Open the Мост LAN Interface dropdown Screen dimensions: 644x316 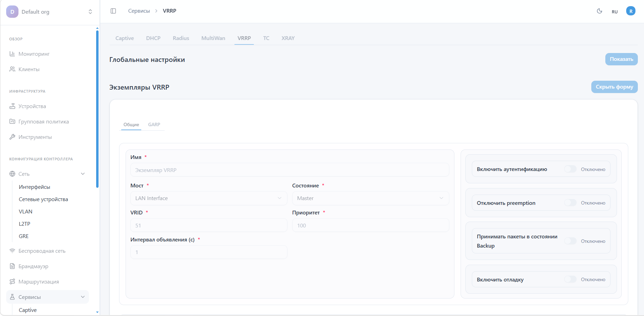(208, 198)
